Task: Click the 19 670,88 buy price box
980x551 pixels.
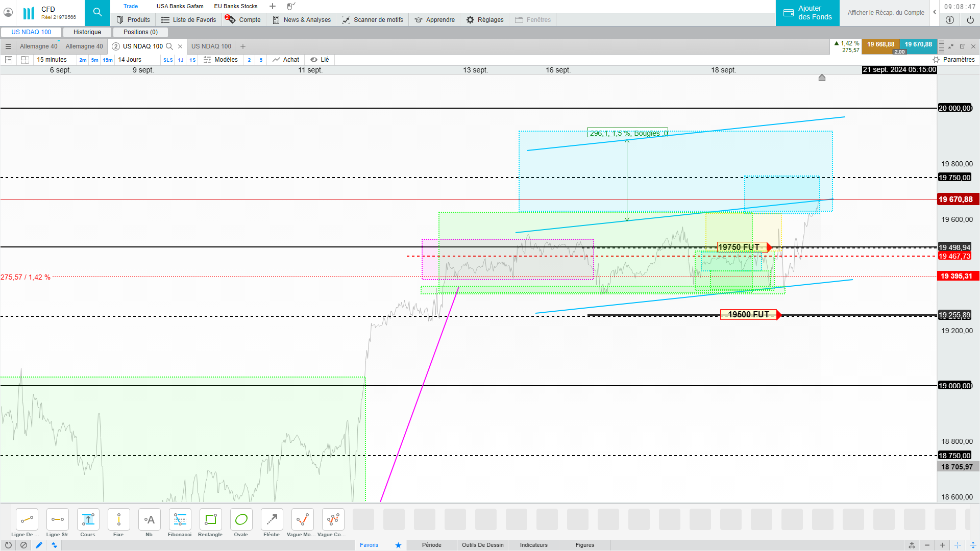Action: (918, 44)
